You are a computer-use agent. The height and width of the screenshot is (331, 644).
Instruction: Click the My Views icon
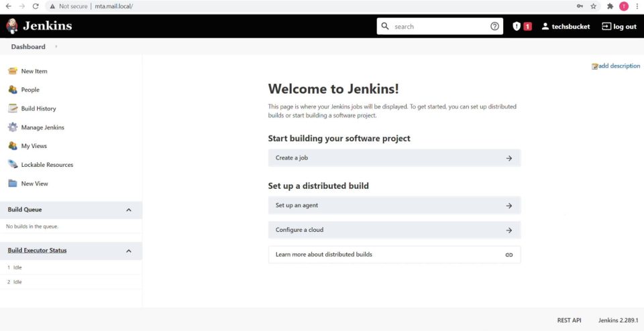click(13, 145)
